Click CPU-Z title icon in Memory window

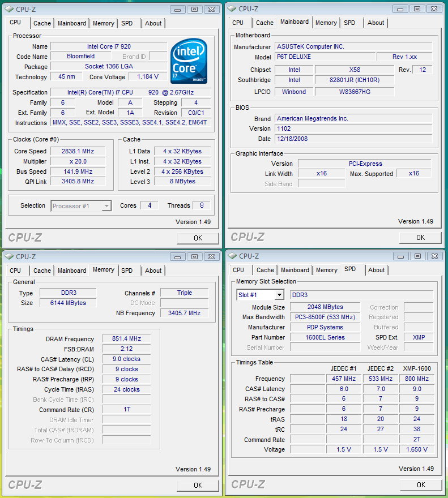tap(9, 256)
